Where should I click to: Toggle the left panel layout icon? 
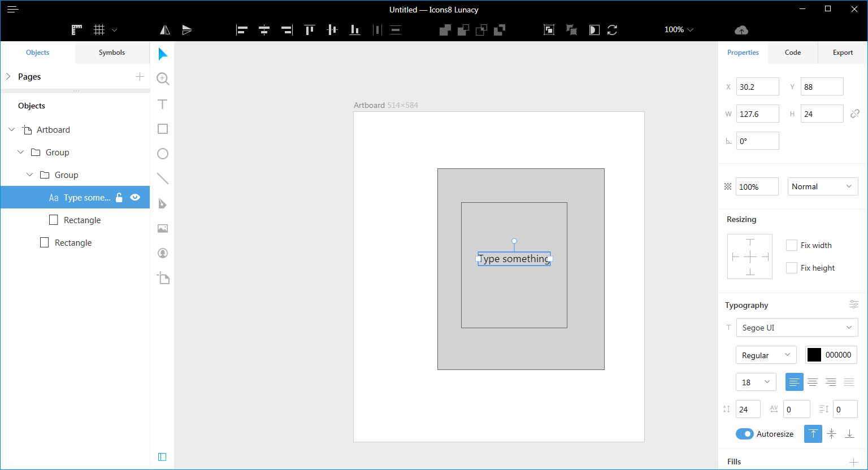[x=162, y=457]
